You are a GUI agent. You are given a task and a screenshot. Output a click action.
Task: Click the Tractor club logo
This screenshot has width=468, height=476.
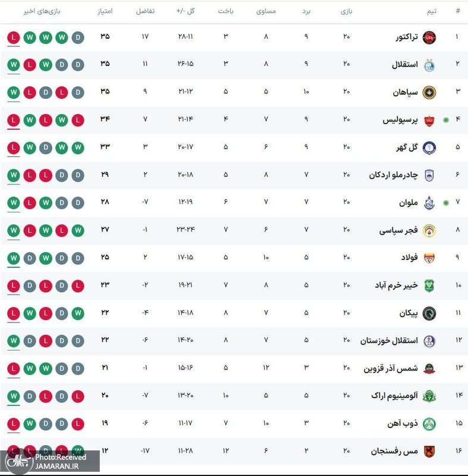tap(429, 37)
